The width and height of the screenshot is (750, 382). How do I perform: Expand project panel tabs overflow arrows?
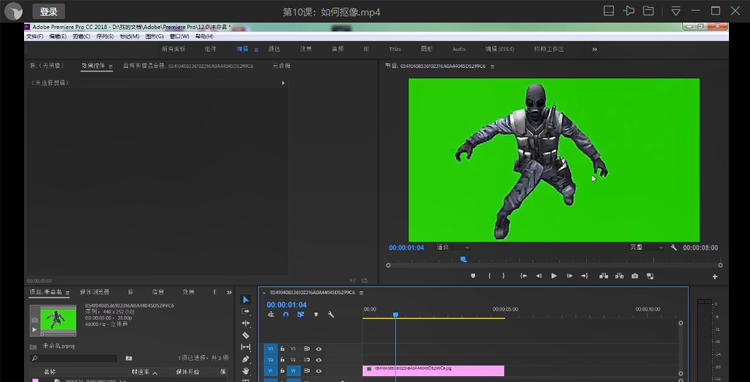[x=229, y=292]
